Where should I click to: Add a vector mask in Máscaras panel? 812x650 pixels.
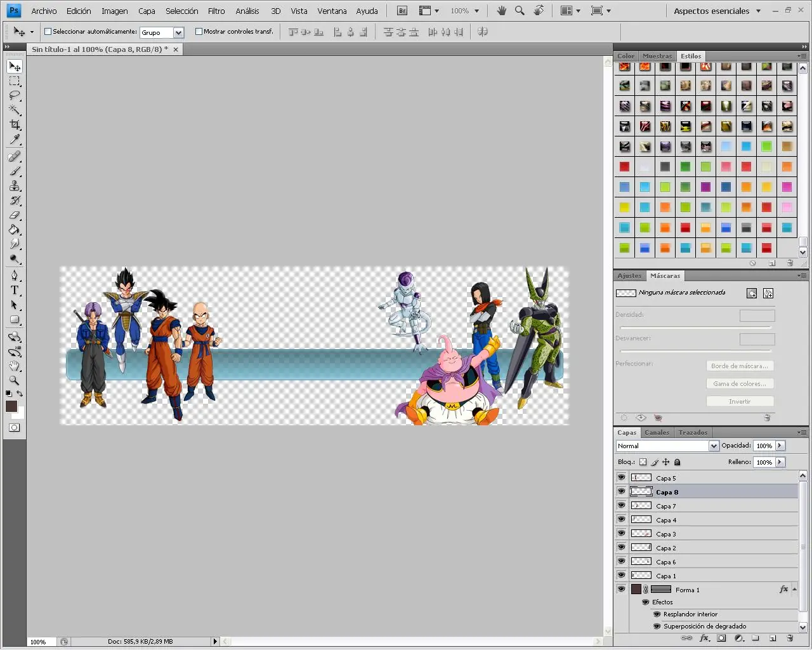point(768,293)
